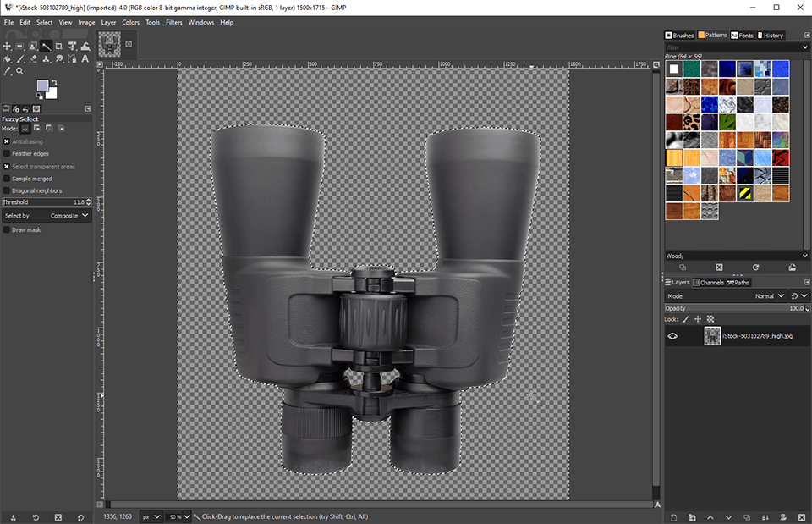
Task: Hide the iStock-503102789_high.jpg layer
Action: (672, 336)
